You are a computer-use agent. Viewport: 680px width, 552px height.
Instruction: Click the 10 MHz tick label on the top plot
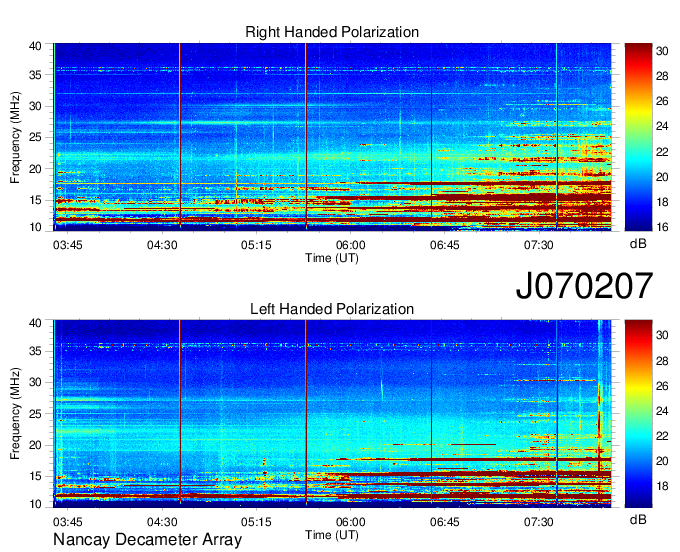pos(35,227)
